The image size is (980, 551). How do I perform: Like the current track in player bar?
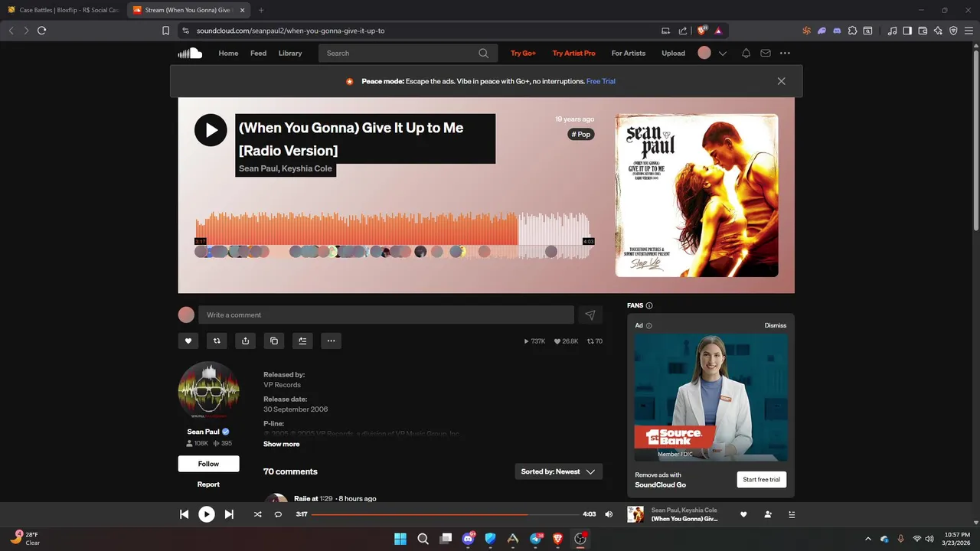pos(743,514)
